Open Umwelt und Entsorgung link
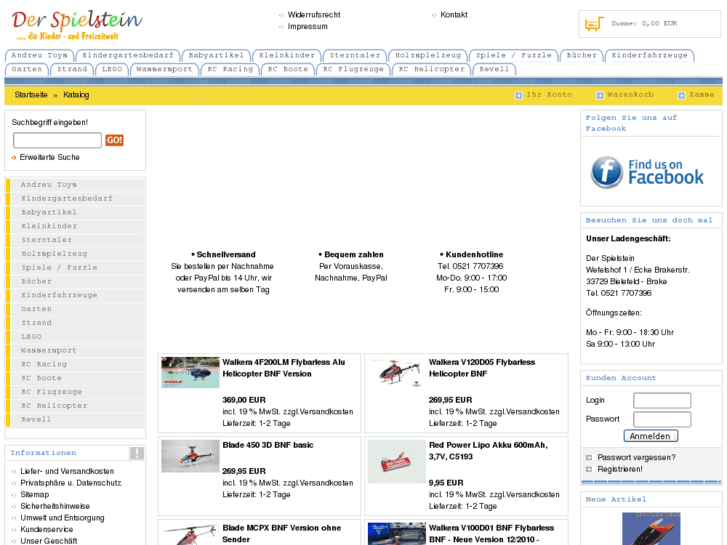 tap(62, 518)
